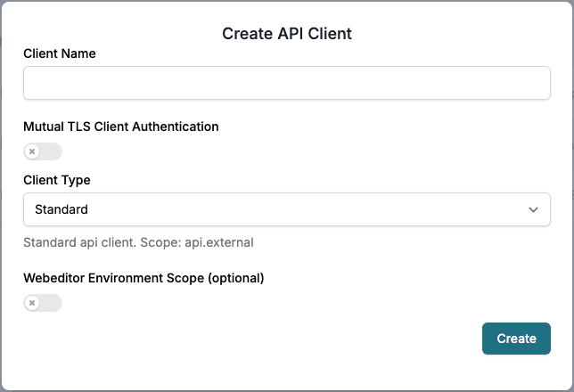Click the Create button

coord(516,339)
